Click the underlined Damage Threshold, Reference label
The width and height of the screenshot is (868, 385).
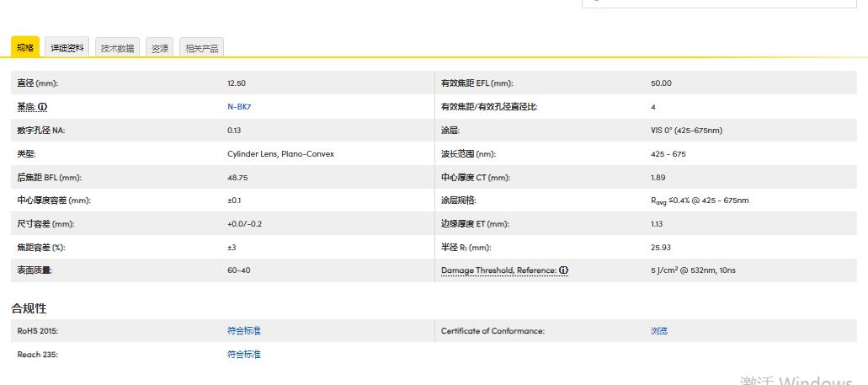(498, 270)
